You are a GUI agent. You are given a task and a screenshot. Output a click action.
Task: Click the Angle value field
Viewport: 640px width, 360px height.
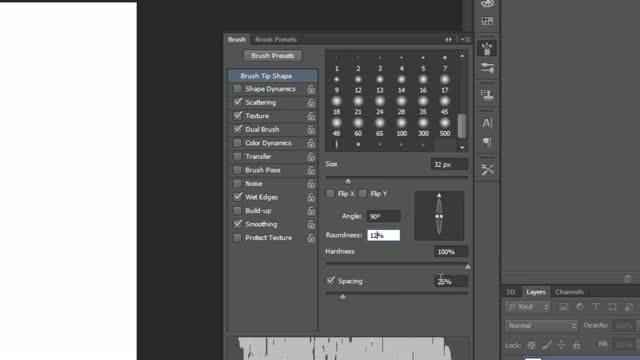383,216
